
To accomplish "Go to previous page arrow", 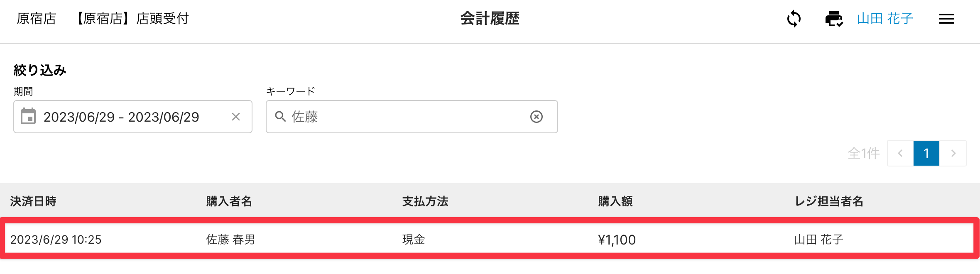I will [x=900, y=154].
